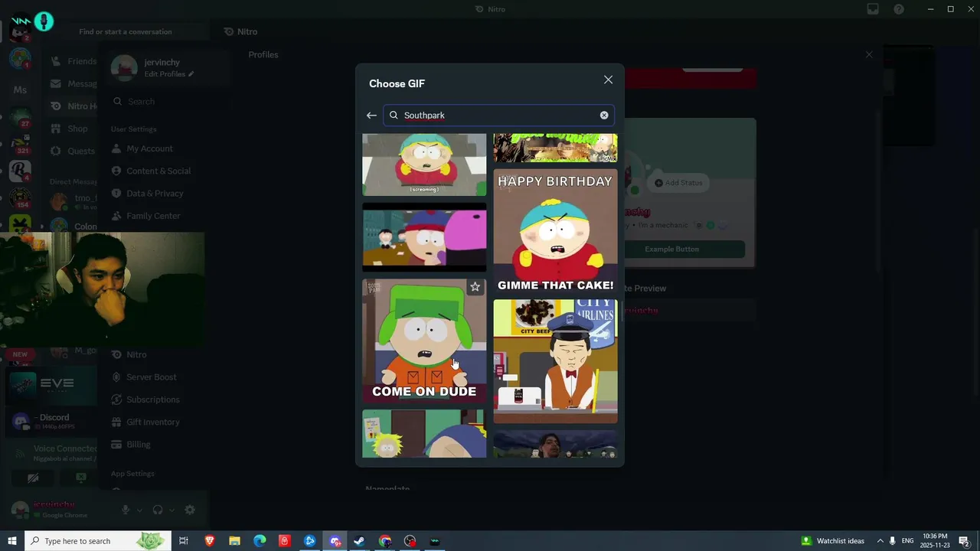
Task: Launch Brave browser from taskbar
Action: tap(209, 541)
